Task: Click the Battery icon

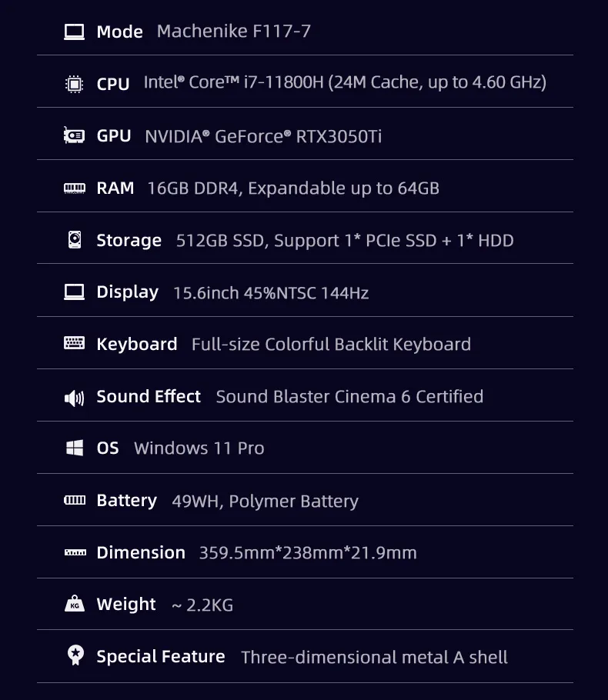Action: [x=74, y=500]
